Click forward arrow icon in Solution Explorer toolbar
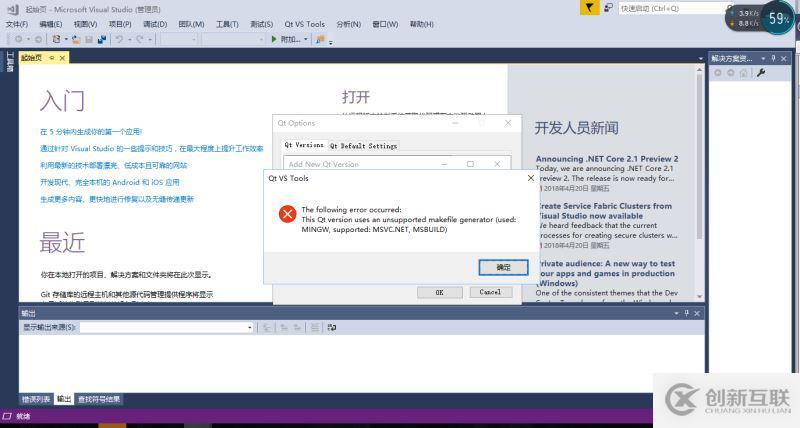The width and height of the screenshot is (800, 428). pos(731,73)
